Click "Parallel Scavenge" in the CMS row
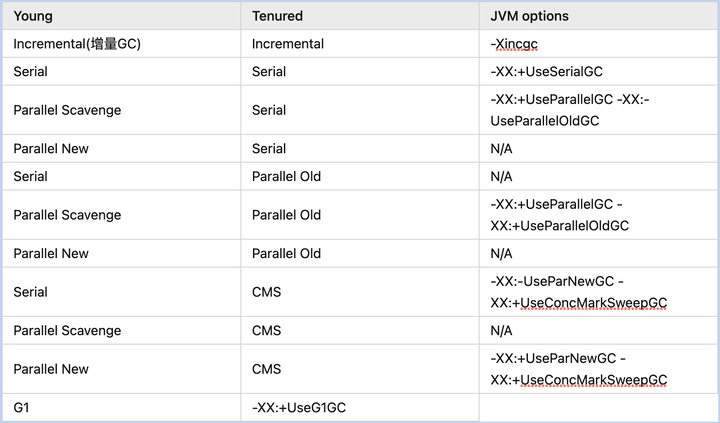The height and width of the screenshot is (423, 720). pos(67,331)
